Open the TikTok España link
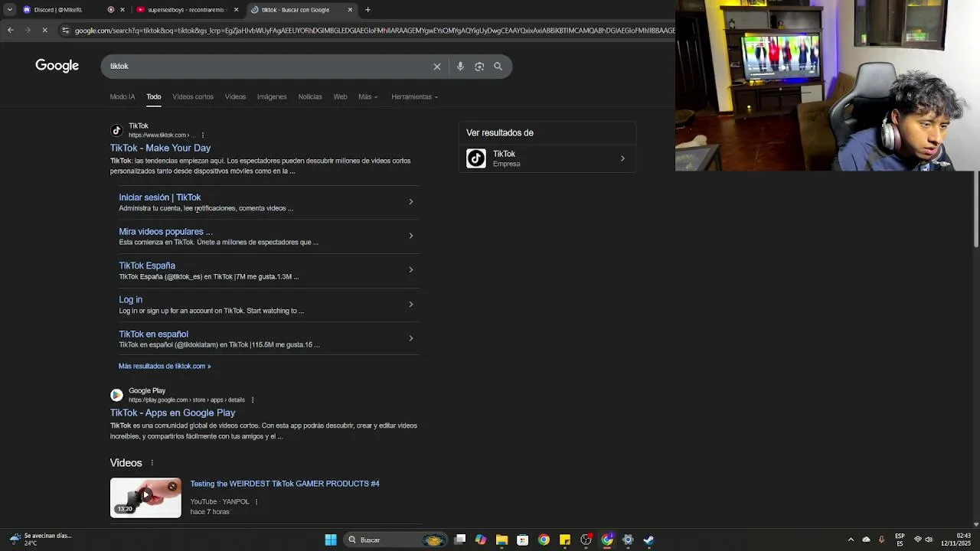 pyautogui.click(x=147, y=266)
